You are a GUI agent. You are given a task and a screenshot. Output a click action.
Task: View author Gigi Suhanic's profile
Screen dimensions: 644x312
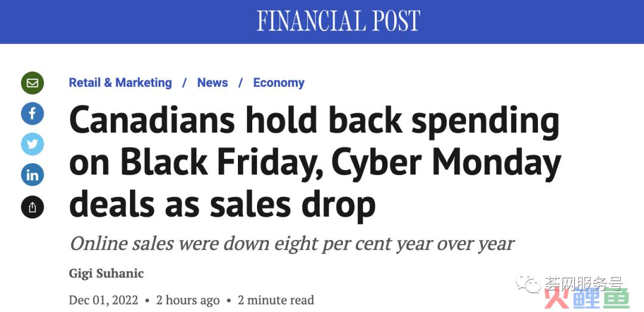[x=106, y=273]
